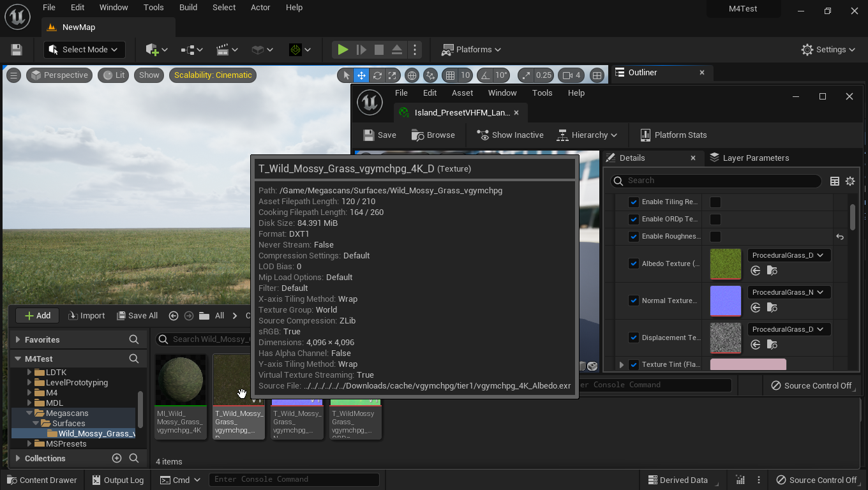Toggle the world/local coordinate globe icon
Viewport: 868px width, 490px height.
click(412, 75)
